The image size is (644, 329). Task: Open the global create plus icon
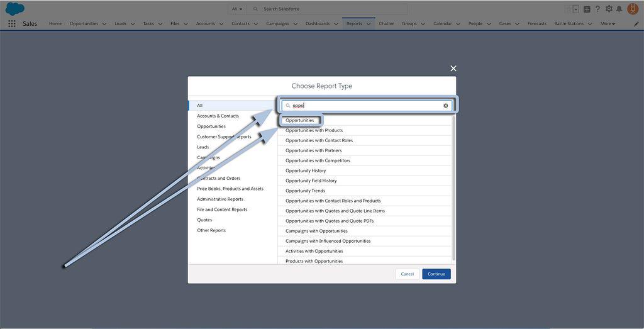[587, 9]
